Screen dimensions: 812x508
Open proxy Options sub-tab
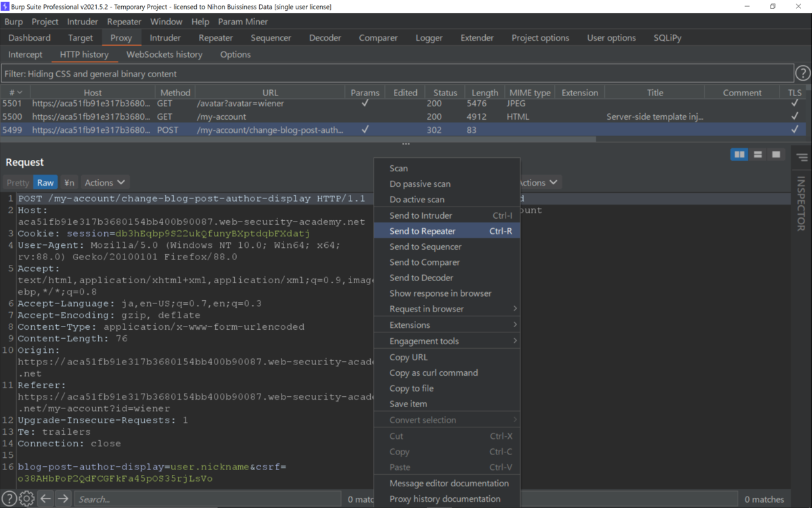point(235,54)
